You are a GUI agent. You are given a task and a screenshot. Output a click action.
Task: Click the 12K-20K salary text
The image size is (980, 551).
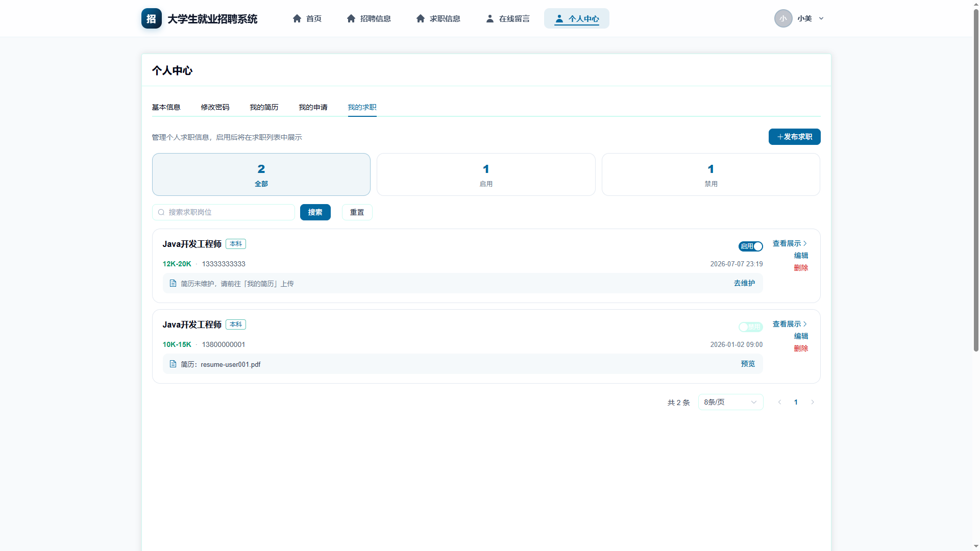(x=177, y=264)
